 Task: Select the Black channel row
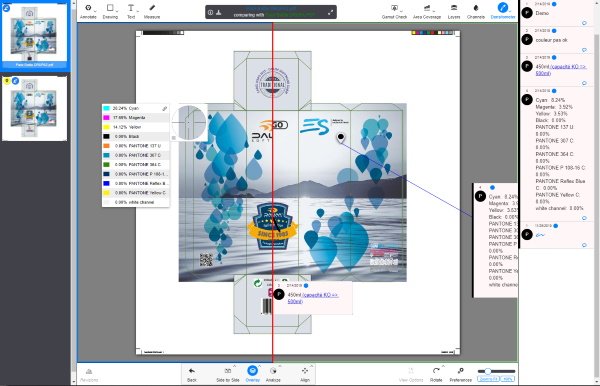[136, 137]
